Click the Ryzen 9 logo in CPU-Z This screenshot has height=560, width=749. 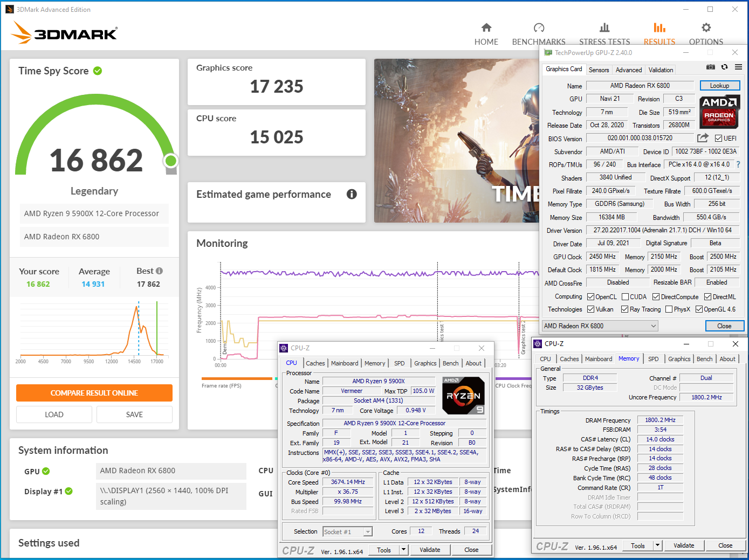(x=463, y=396)
